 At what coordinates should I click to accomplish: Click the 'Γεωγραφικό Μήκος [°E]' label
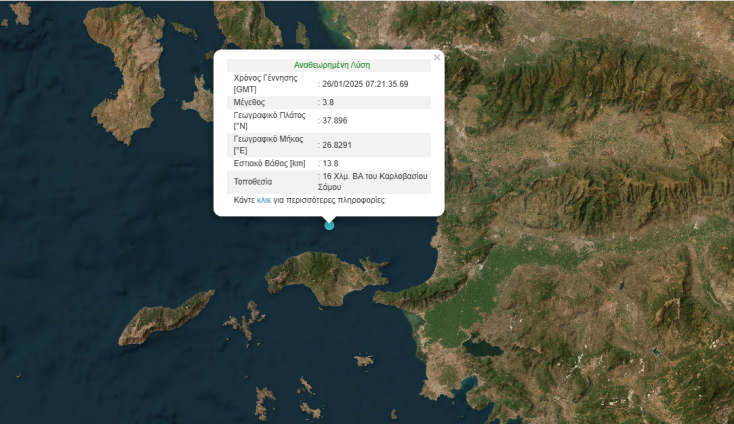(x=270, y=145)
